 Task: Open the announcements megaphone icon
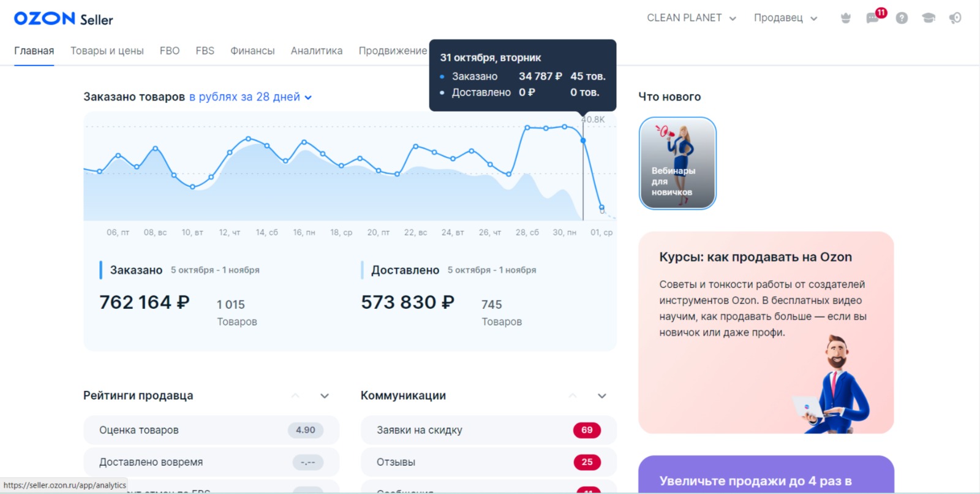[x=956, y=18]
